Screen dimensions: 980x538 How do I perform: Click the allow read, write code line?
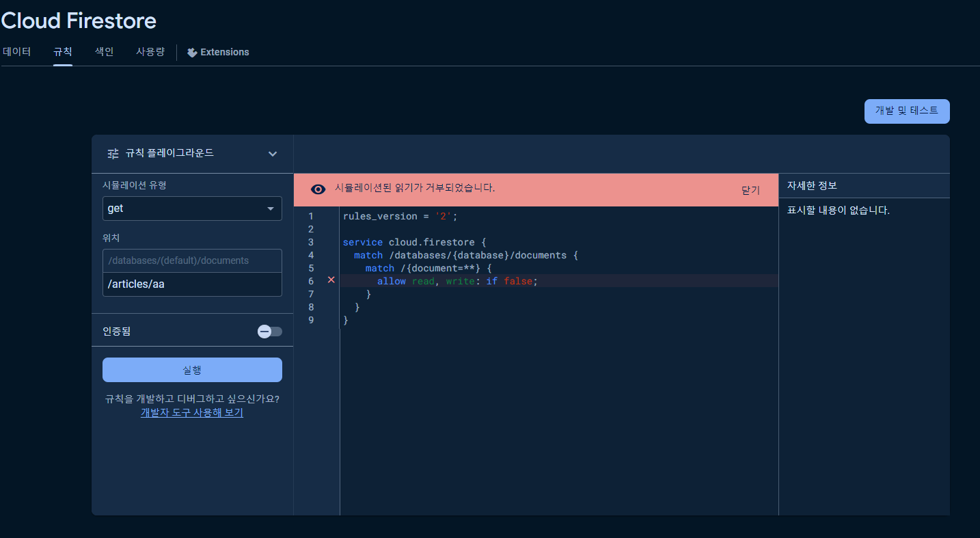click(458, 281)
